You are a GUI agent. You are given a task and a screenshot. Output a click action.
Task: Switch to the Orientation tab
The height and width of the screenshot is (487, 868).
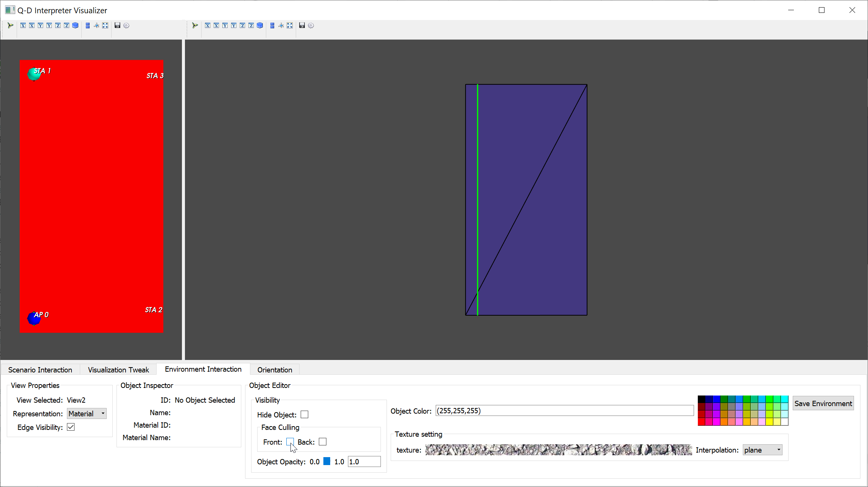(x=275, y=370)
